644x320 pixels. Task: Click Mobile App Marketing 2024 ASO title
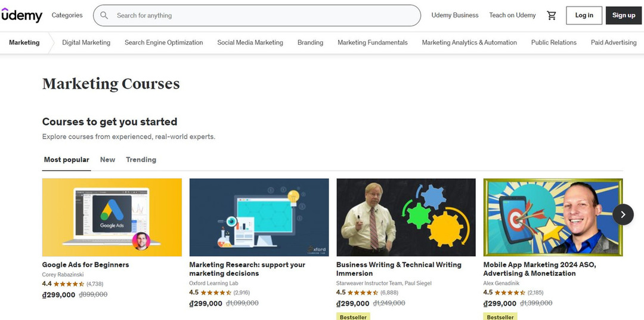click(540, 269)
